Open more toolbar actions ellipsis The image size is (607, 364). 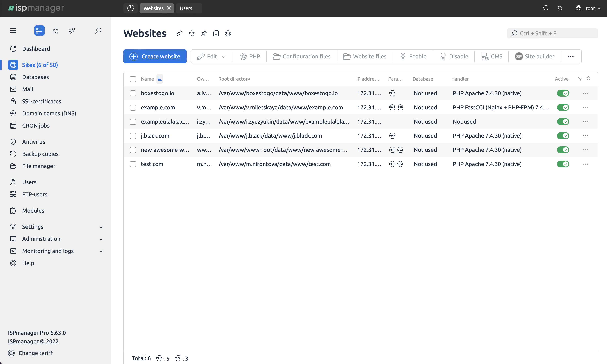(571, 56)
